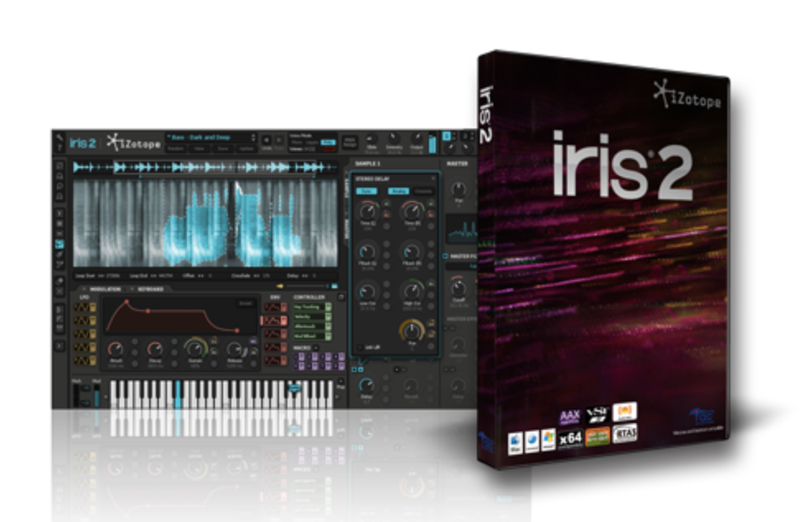
Task: Click the sample volume slider
Action: click(x=306, y=286)
